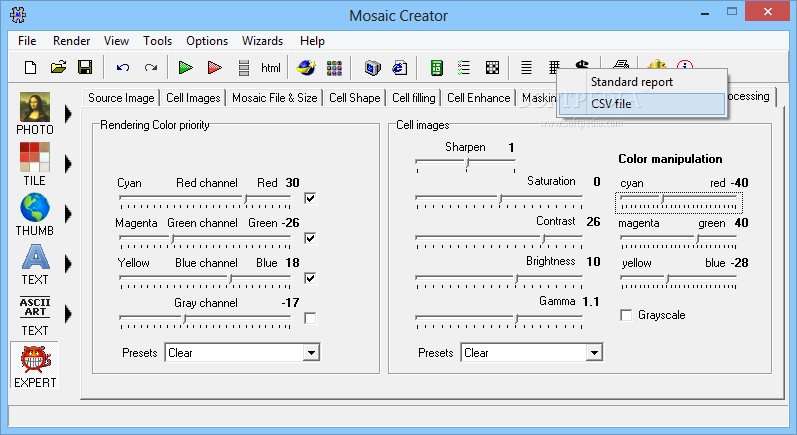Expand the PHOTO mode arrow
Screen dimensions: 797x435
click(68, 113)
